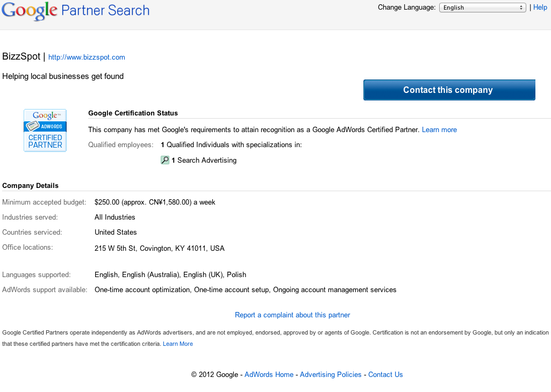This screenshot has height=392, width=551.
Task: Click the Google logo in the header
Action: 30,11
